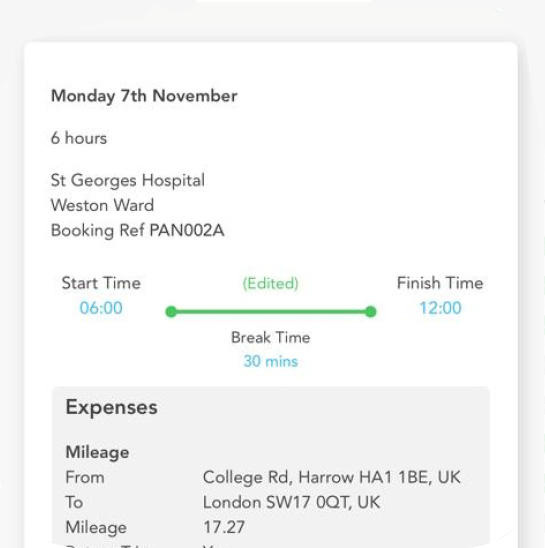Viewport: 545px width, 548px height.
Task: Open the St Georges Hospital location
Action: click(128, 181)
